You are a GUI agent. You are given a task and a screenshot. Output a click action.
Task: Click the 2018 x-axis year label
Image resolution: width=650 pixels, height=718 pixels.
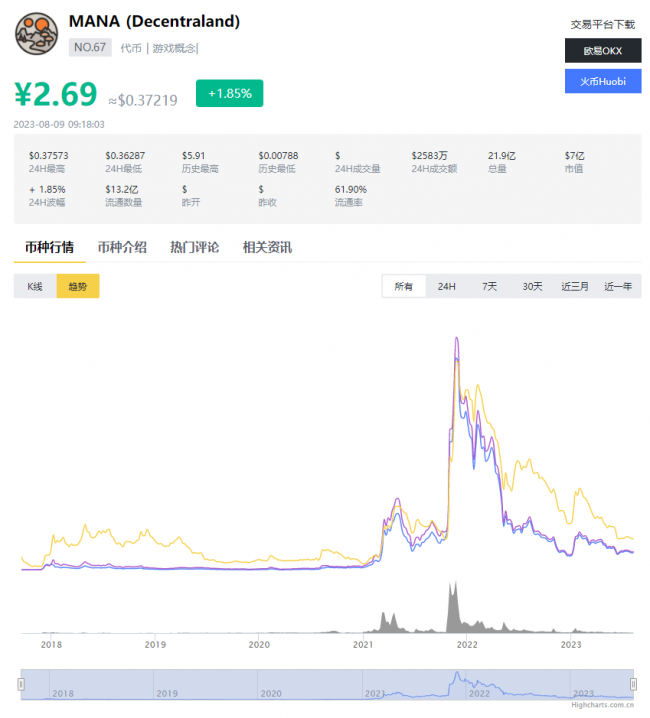click(x=51, y=645)
